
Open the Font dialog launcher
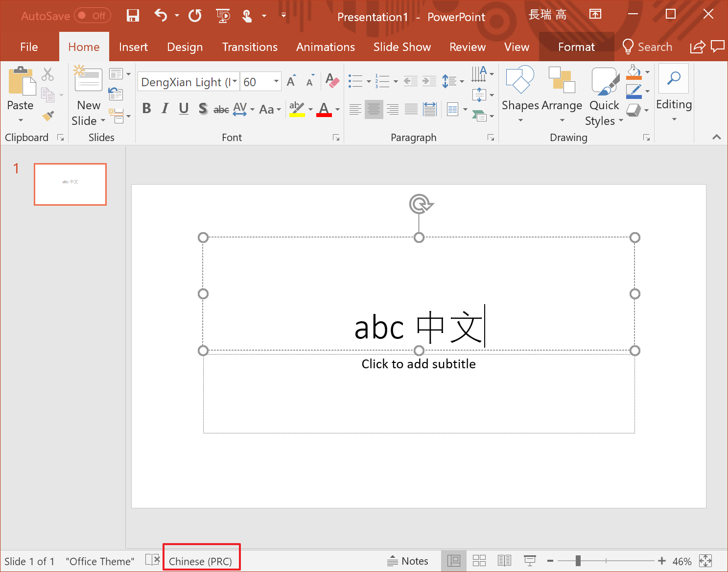coord(336,138)
